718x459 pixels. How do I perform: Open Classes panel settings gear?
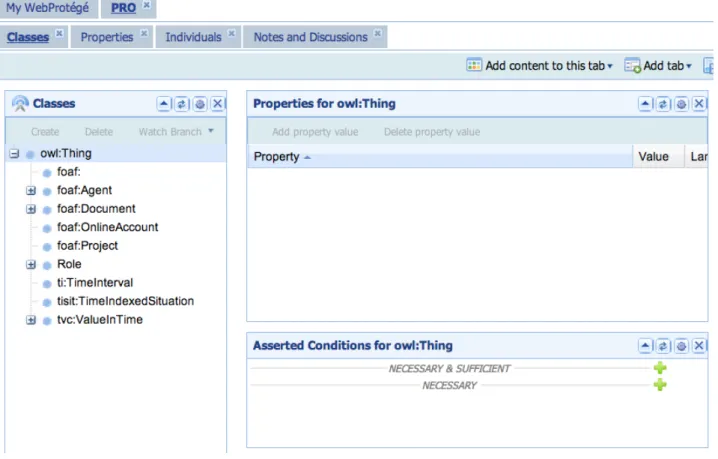200,104
